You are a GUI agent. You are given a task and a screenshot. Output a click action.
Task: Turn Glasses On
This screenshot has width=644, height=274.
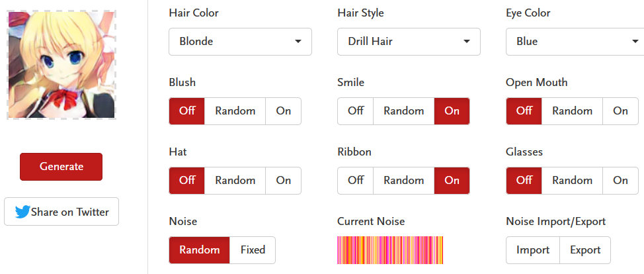[x=620, y=181]
